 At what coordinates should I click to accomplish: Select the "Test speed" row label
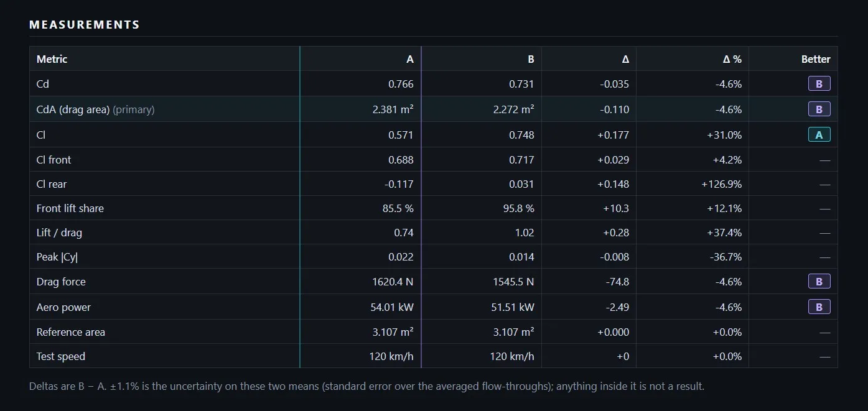pyautogui.click(x=61, y=356)
